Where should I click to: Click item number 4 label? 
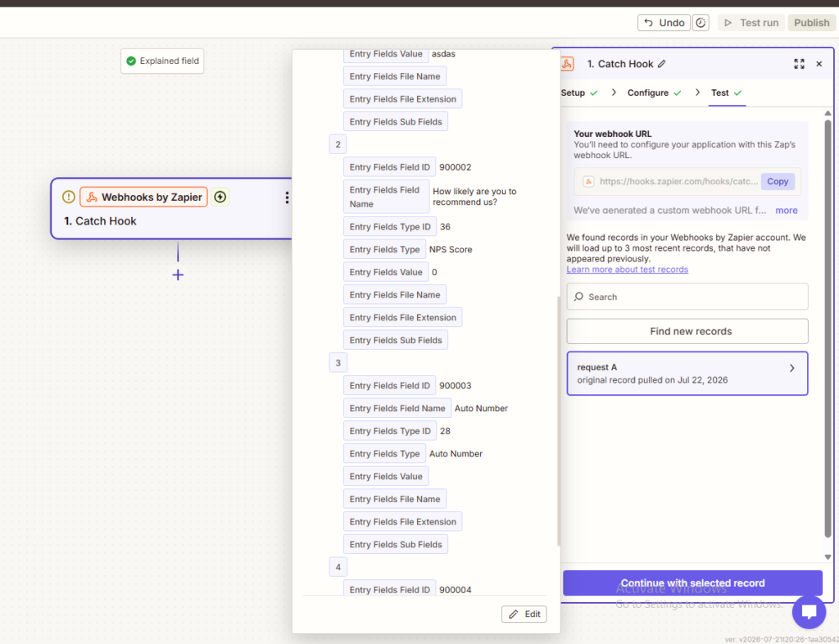coord(338,567)
